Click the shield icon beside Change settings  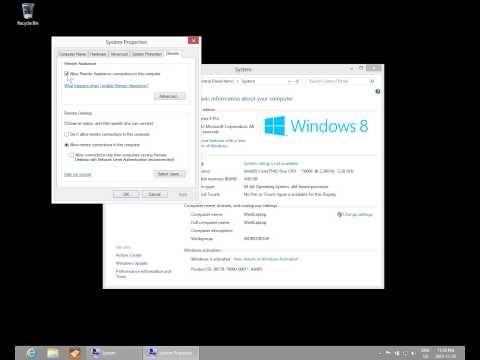[339, 214]
